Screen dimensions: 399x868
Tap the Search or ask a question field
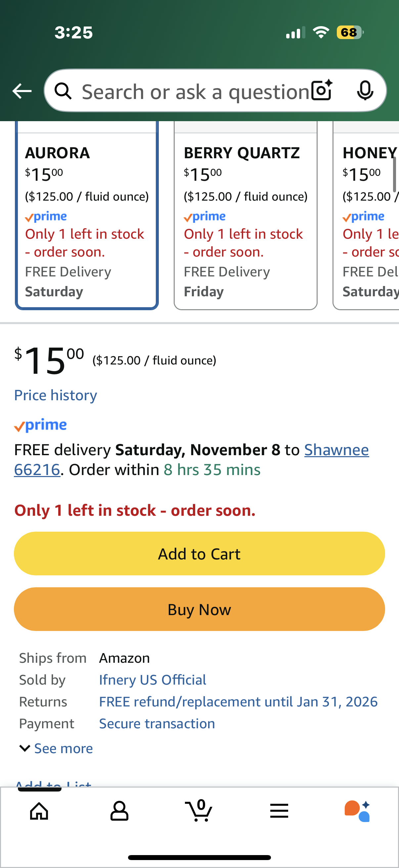pos(195,92)
